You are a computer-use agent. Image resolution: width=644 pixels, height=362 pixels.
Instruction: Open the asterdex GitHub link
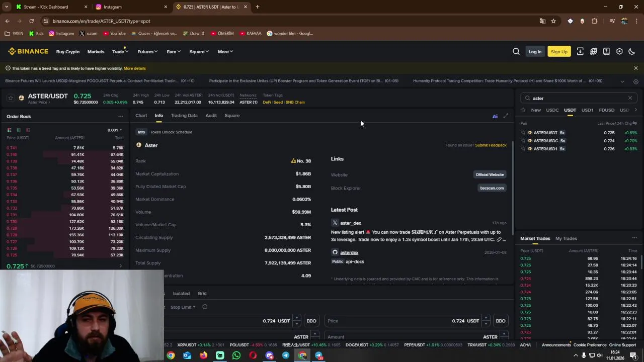coord(349,252)
